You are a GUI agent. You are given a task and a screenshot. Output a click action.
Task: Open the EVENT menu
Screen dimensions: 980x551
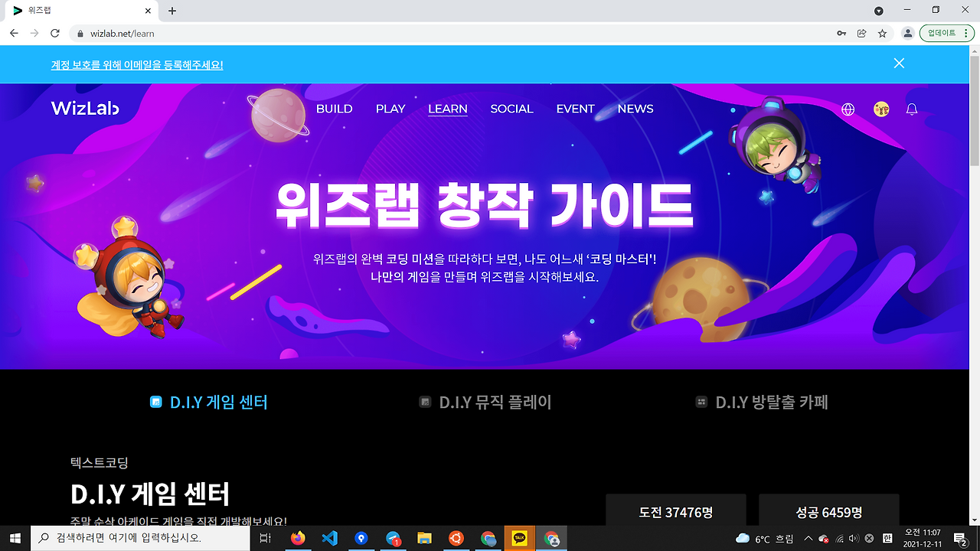point(576,109)
